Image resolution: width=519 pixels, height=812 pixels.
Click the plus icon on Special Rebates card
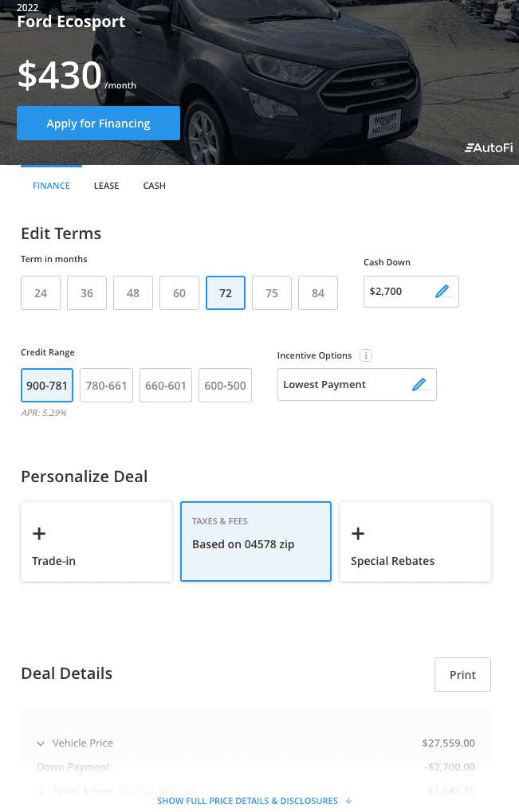[x=358, y=533]
